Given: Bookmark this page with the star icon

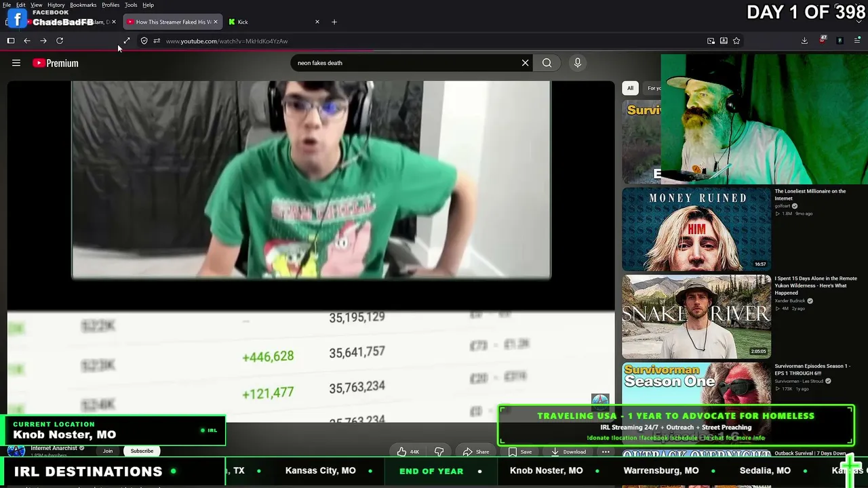Looking at the screenshot, I should 736,41.
